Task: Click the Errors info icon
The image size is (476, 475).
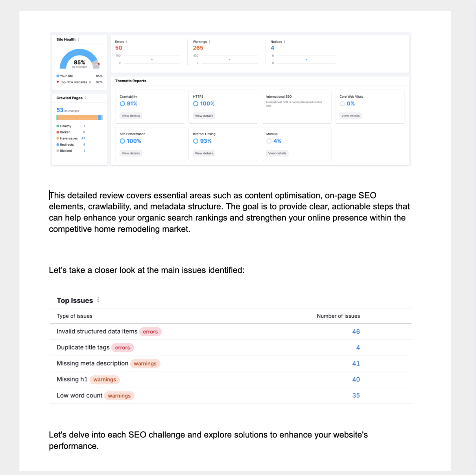Action: [127, 42]
